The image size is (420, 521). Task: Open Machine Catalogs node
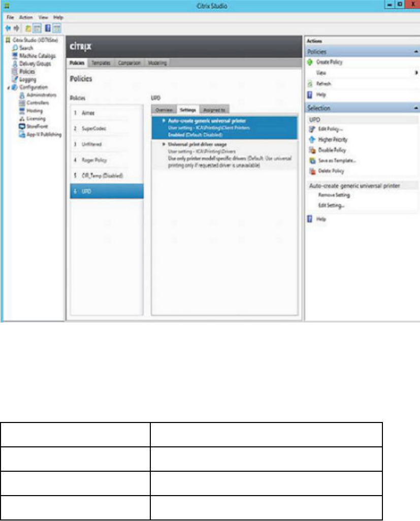click(37, 55)
